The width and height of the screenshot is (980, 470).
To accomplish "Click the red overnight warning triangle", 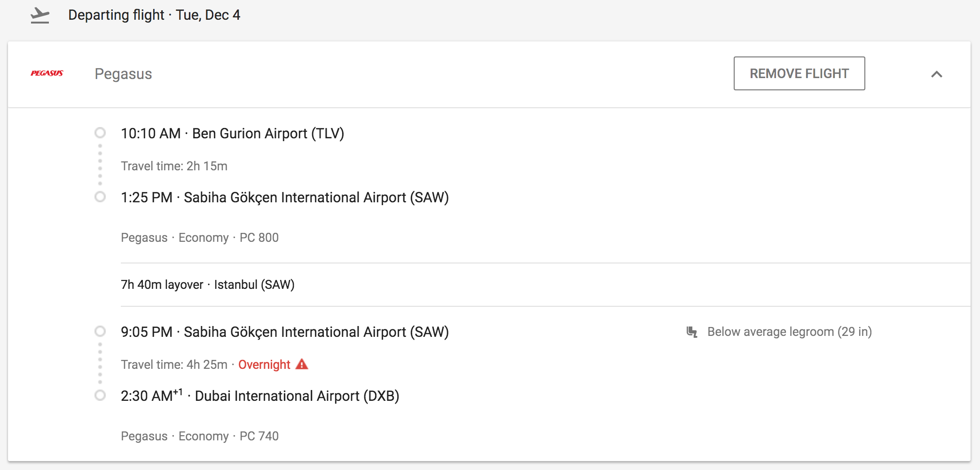I will (302, 365).
